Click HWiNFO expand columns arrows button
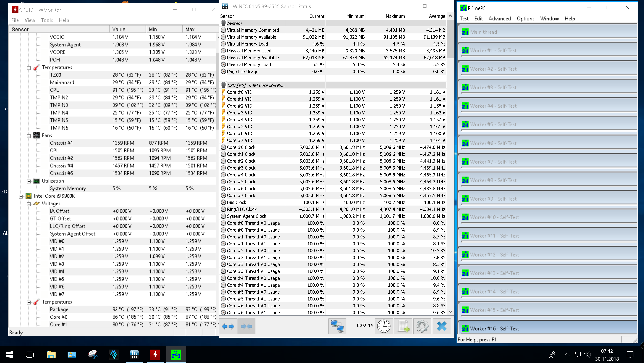 pyautogui.click(x=228, y=326)
